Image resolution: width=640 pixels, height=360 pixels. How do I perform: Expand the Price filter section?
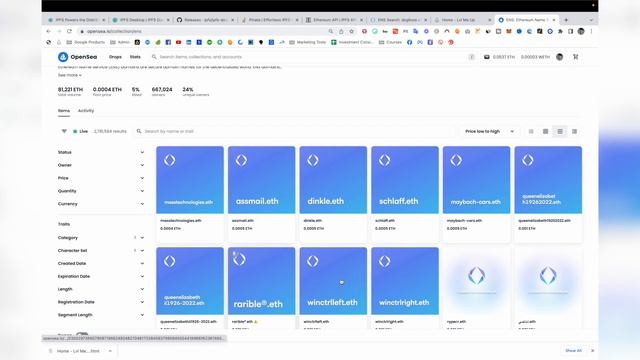coord(101,178)
